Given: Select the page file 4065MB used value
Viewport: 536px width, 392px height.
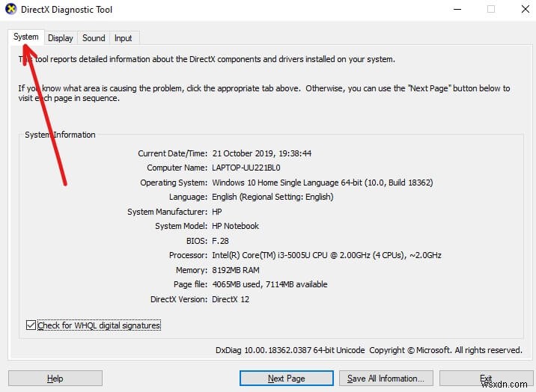Looking at the screenshot, I should tap(269, 284).
